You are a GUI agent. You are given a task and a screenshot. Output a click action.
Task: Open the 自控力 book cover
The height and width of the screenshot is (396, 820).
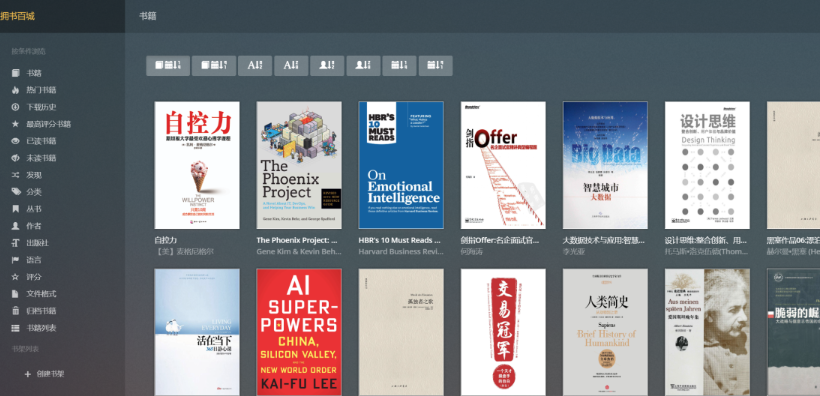click(x=197, y=165)
